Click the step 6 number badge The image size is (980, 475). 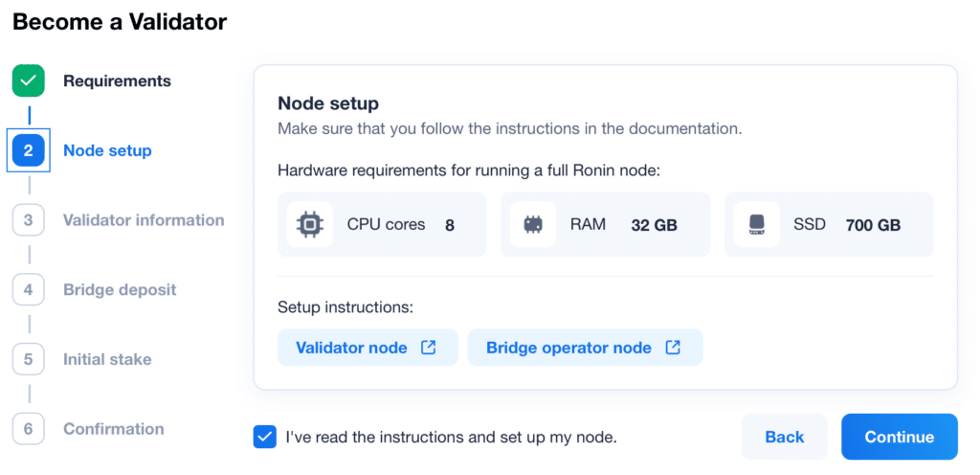(28, 429)
